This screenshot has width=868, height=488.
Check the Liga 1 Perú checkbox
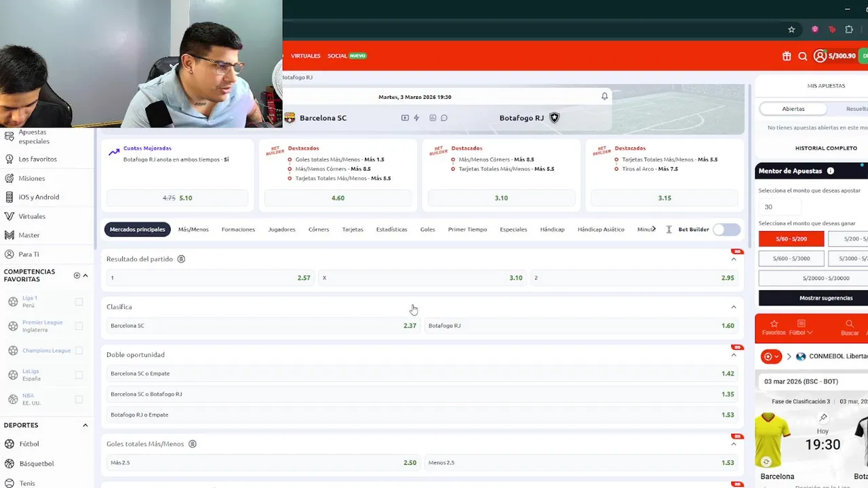click(x=79, y=302)
